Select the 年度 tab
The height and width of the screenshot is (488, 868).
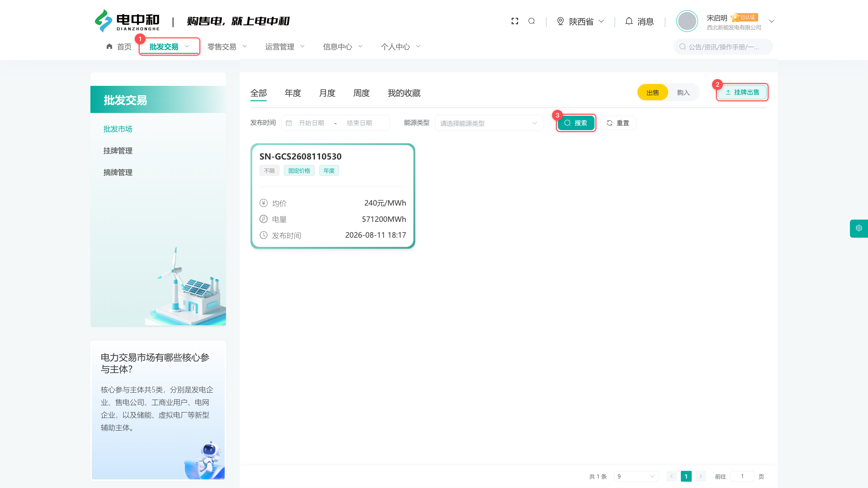coord(293,93)
